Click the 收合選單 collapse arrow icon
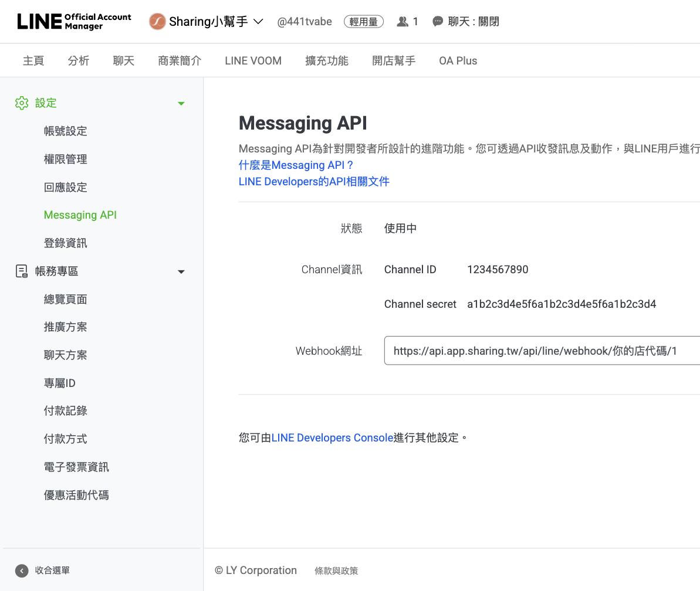 22,571
